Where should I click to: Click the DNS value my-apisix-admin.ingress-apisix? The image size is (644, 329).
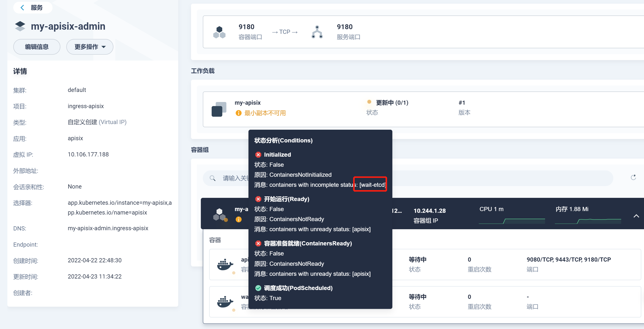[108, 228]
